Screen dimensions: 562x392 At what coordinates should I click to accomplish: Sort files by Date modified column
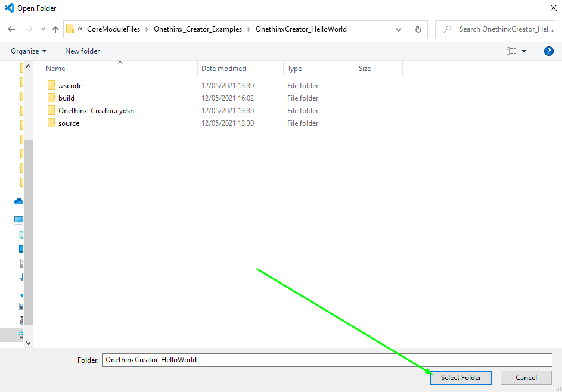pos(223,69)
